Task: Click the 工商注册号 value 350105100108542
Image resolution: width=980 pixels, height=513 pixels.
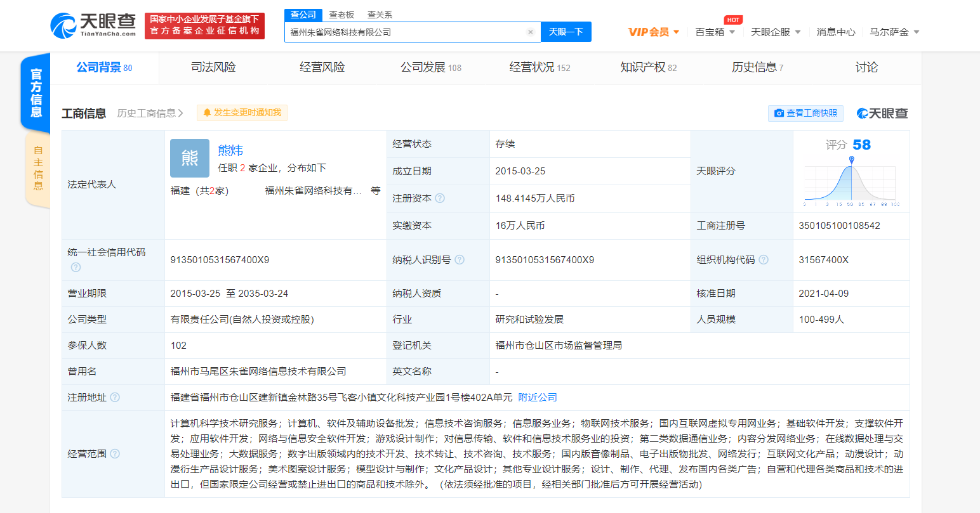Action: [x=839, y=226]
